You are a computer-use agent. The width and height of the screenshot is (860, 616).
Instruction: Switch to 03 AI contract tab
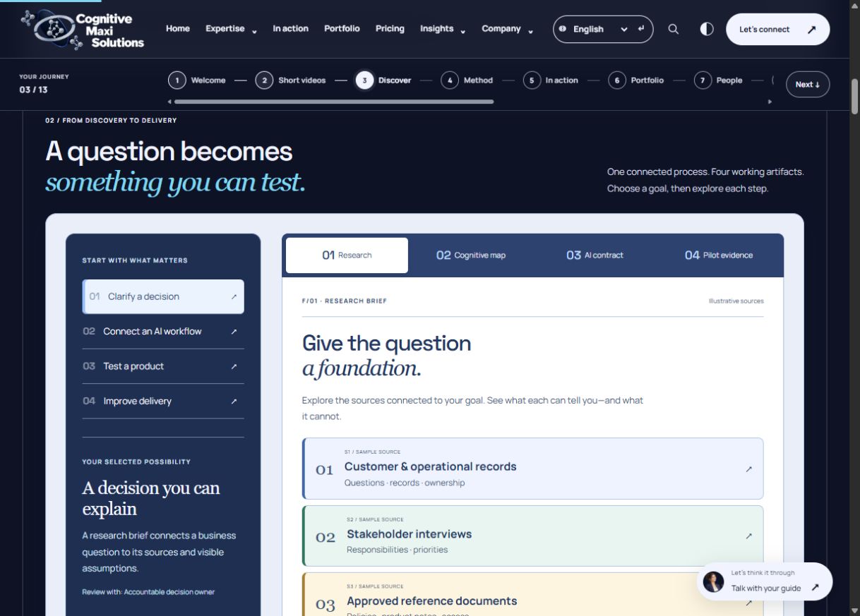tap(595, 255)
